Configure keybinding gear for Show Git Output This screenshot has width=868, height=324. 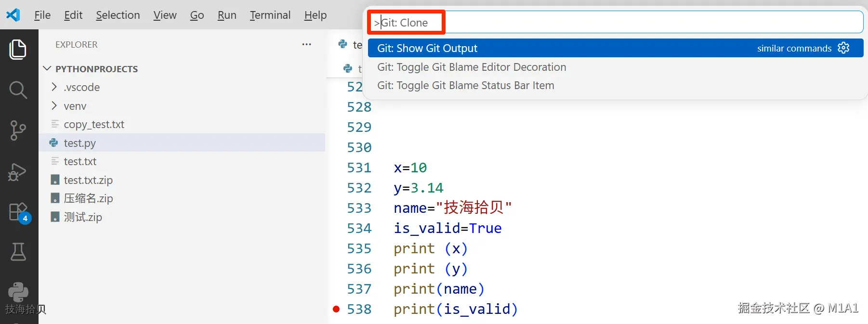coord(843,48)
